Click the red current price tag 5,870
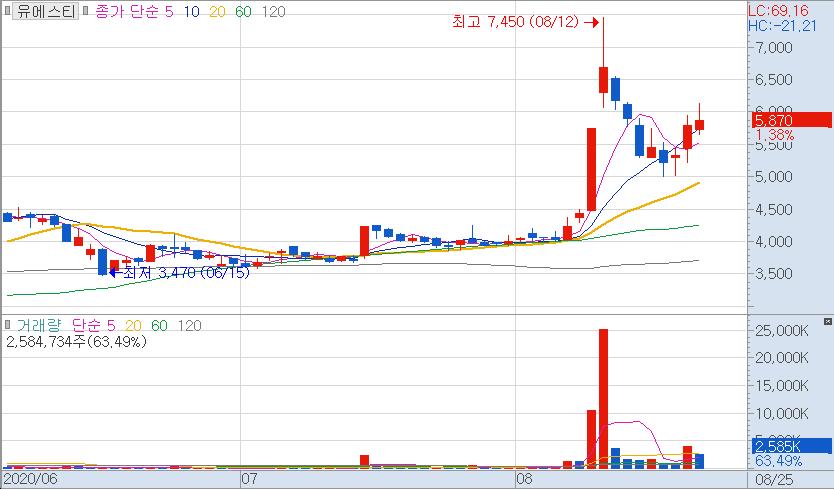Viewport: 834px width, 489px height. pos(793,120)
